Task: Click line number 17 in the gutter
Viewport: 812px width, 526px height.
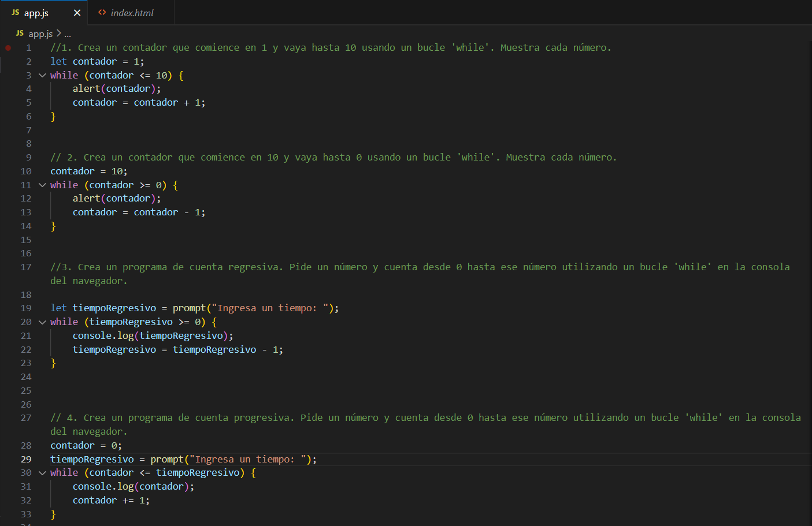Action: click(26, 267)
